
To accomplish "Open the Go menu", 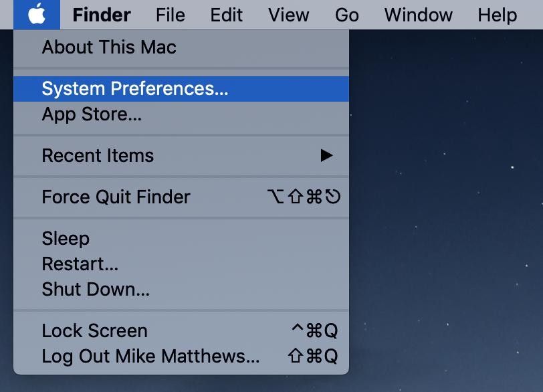I will click(346, 15).
